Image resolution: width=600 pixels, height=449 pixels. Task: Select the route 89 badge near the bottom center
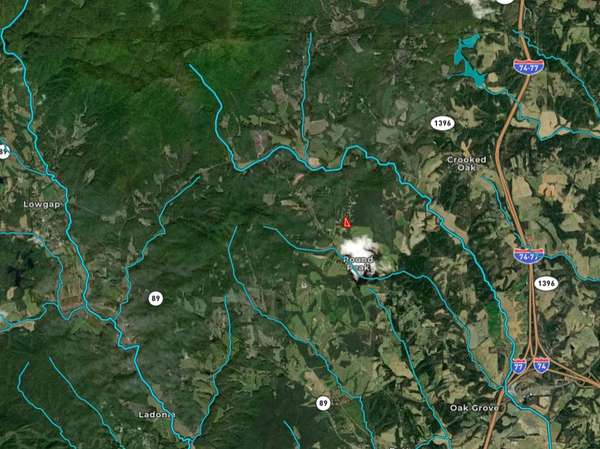click(x=323, y=403)
